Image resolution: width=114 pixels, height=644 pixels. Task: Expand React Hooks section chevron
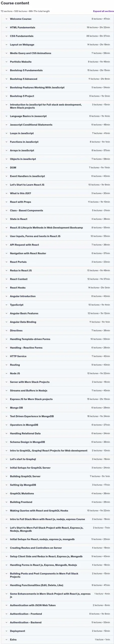(x=7, y=288)
